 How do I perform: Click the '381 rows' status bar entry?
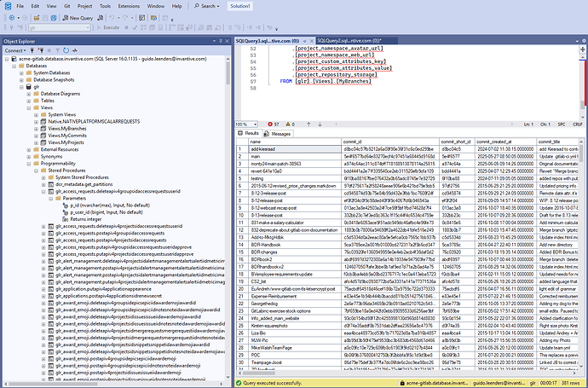click(x=570, y=383)
